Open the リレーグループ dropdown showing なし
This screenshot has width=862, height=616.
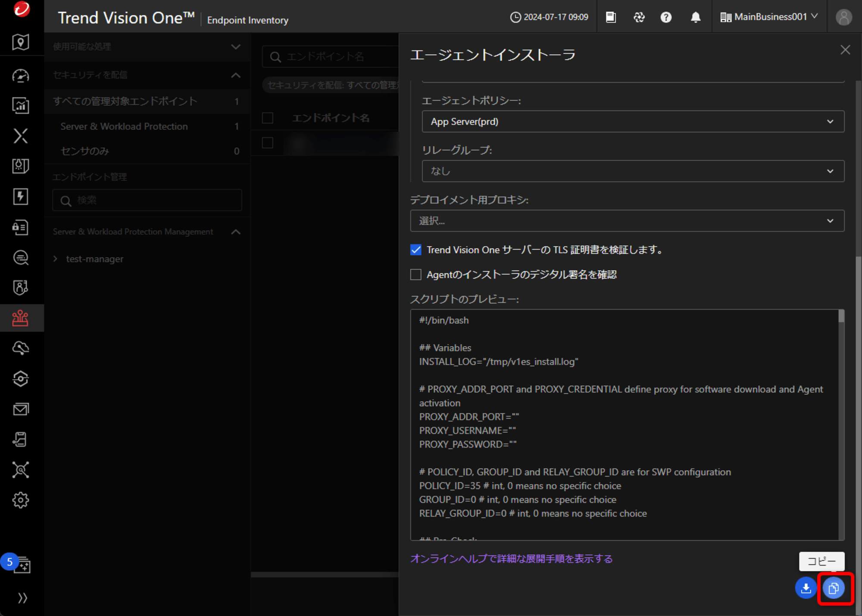click(x=633, y=171)
